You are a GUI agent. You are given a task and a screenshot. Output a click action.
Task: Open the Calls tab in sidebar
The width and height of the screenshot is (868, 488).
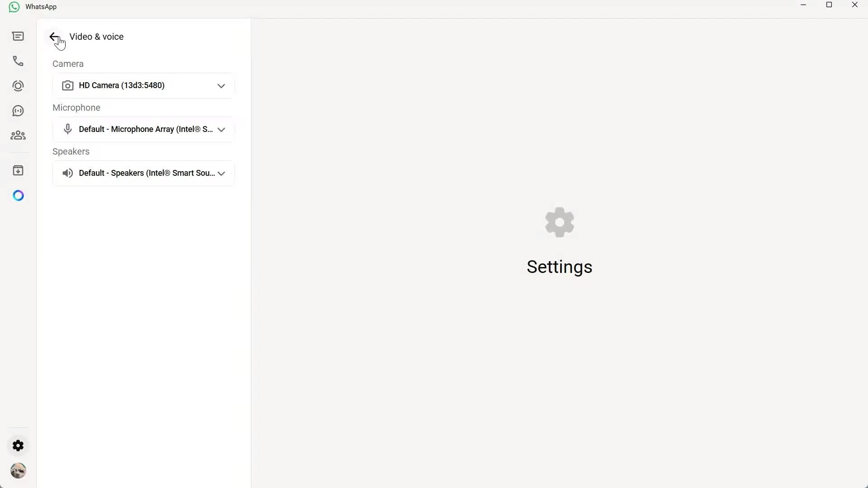(18, 61)
